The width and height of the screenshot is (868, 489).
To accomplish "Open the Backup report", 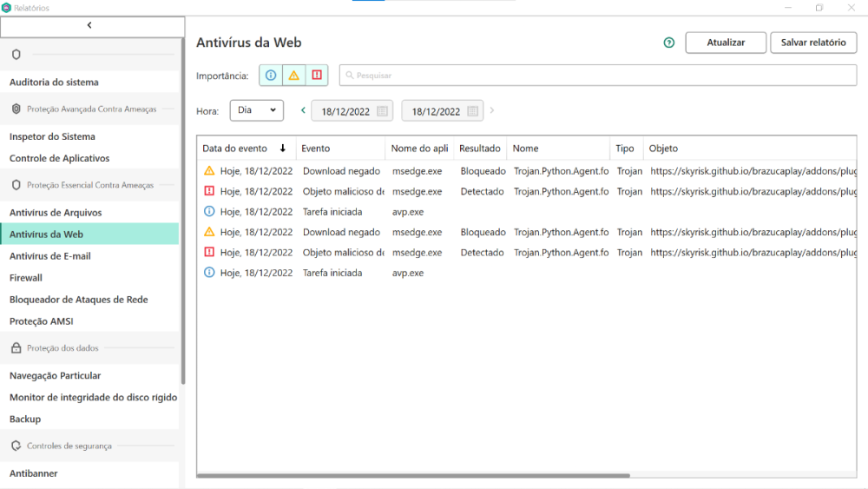I will (25, 419).
